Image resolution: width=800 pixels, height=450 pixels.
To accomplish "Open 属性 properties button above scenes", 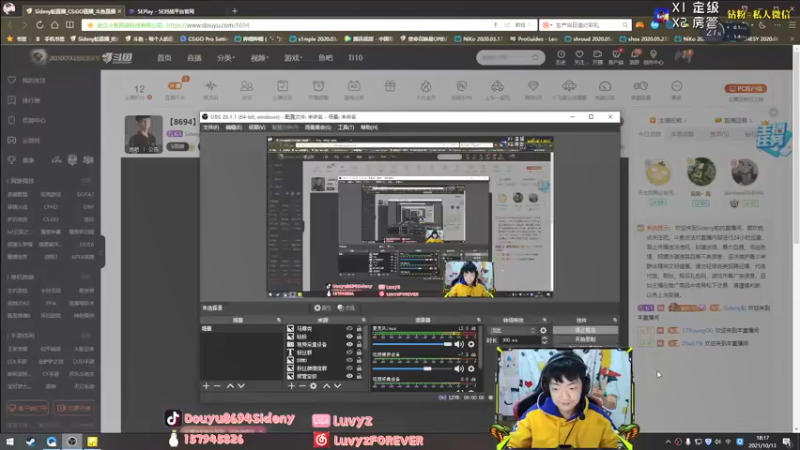I will (322, 308).
